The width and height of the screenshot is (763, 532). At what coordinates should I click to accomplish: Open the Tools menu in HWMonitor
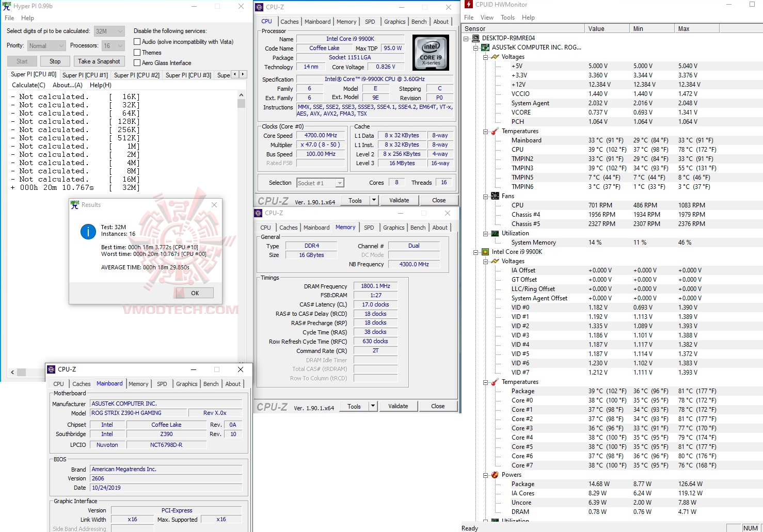point(507,18)
